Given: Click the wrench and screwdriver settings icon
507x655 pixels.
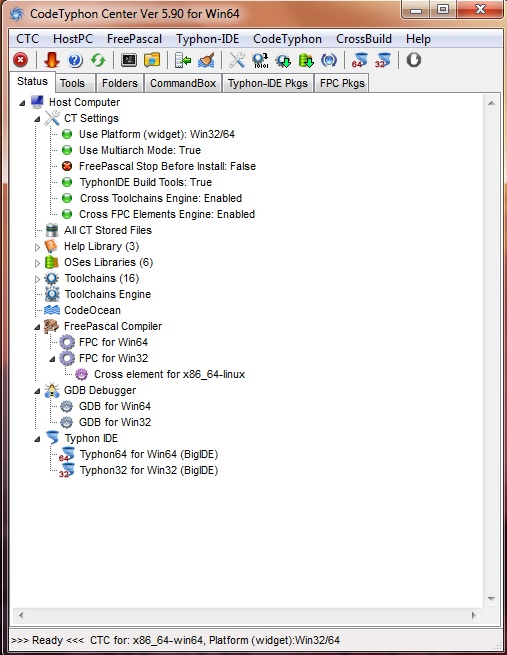Looking at the screenshot, I should (x=237, y=60).
